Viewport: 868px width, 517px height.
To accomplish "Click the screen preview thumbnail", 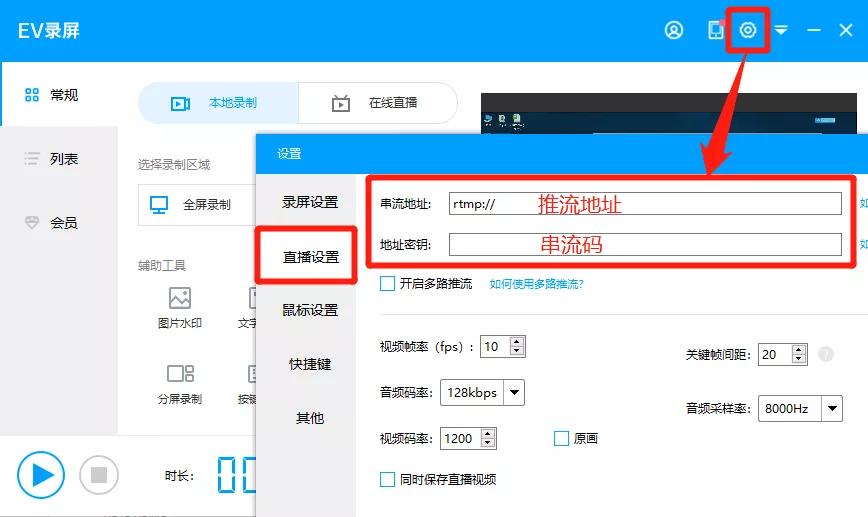I will pos(669,113).
